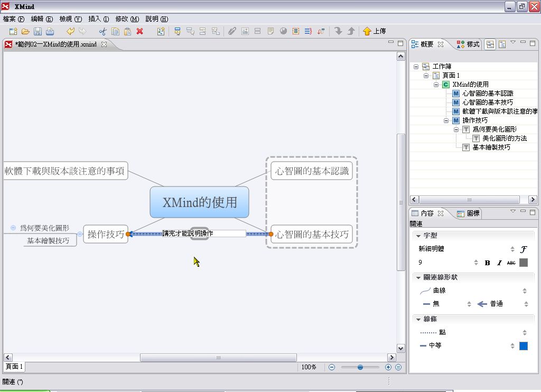The height and width of the screenshot is (392, 541).
Task: Click the zoom out minus button
Action: tap(332, 367)
